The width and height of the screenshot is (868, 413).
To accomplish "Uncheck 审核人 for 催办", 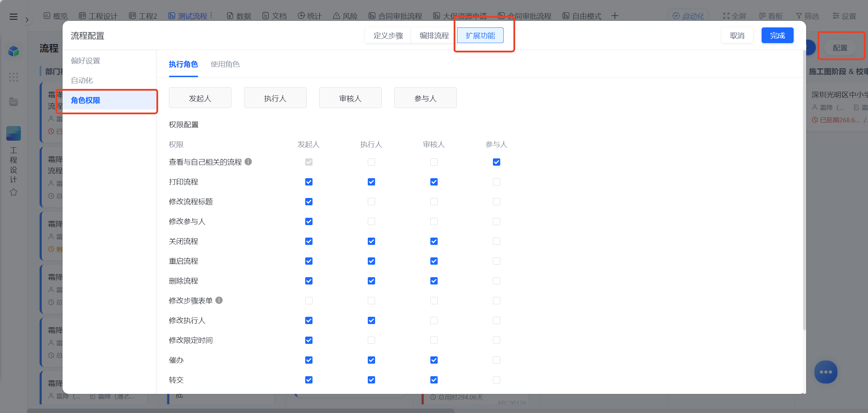I will pyautogui.click(x=434, y=360).
